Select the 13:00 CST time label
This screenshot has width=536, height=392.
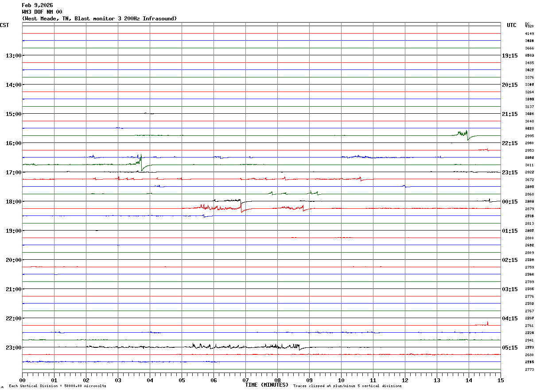click(x=13, y=56)
